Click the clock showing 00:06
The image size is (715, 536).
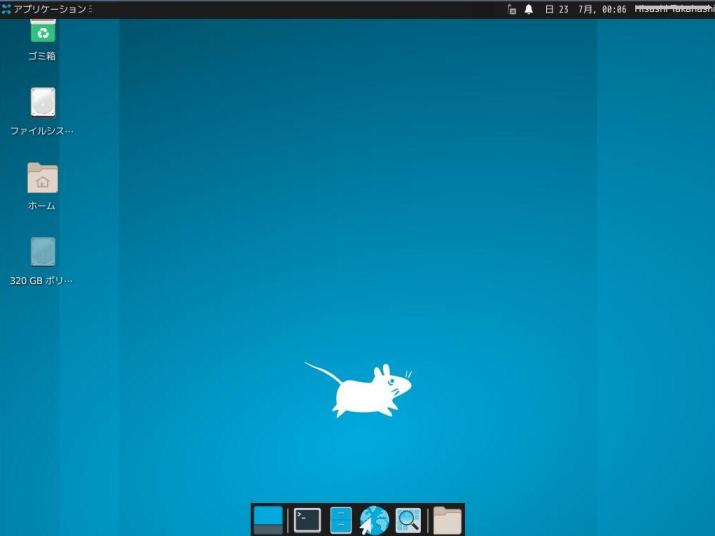coord(586,9)
